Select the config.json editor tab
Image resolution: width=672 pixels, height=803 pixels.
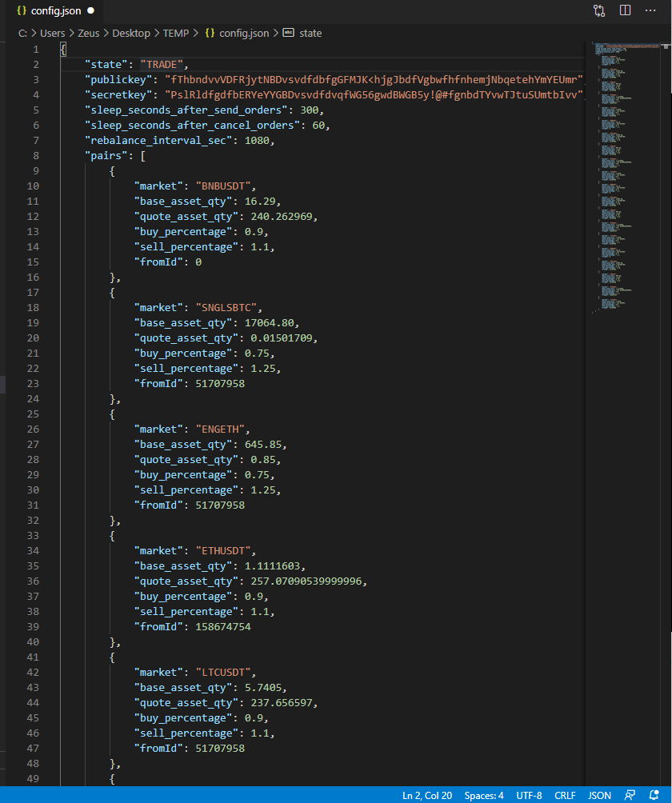coord(55,11)
